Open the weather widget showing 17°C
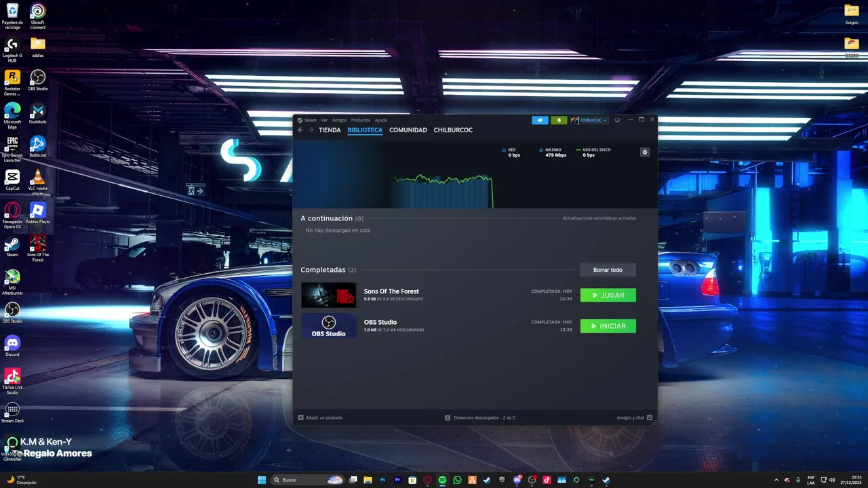Viewport: 868px width, 488px height. coord(20,480)
